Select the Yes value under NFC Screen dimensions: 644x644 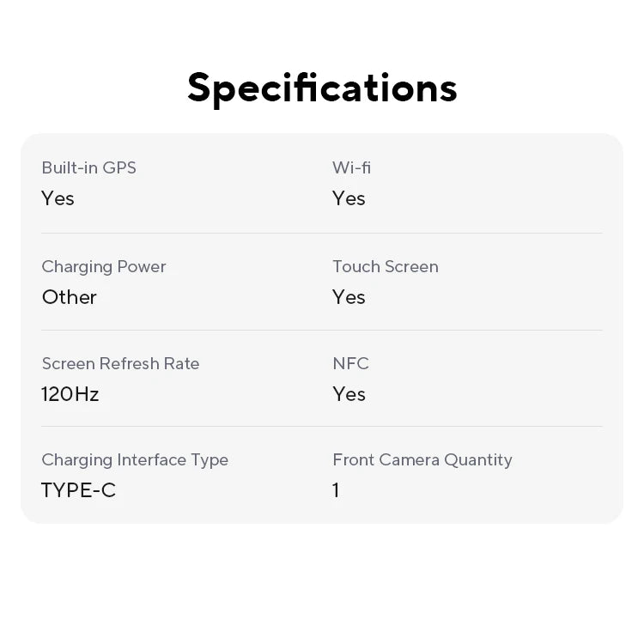click(349, 394)
